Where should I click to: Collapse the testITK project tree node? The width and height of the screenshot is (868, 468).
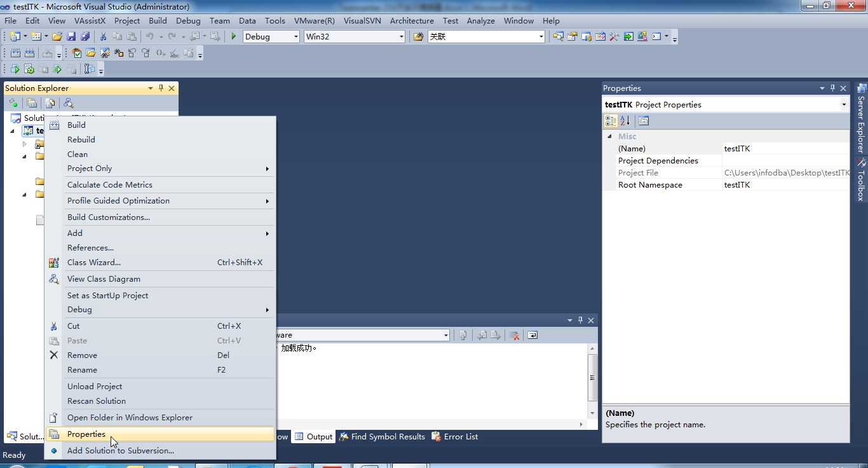point(12,131)
